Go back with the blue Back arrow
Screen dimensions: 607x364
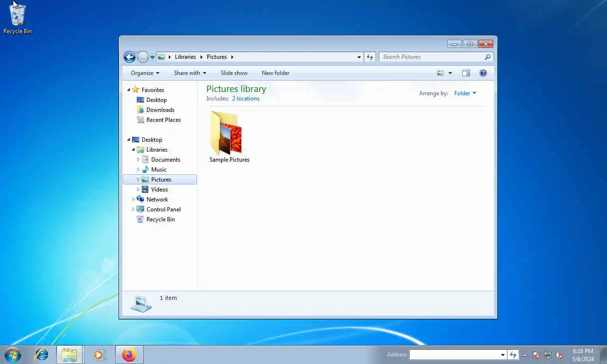pyautogui.click(x=129, y=57)
